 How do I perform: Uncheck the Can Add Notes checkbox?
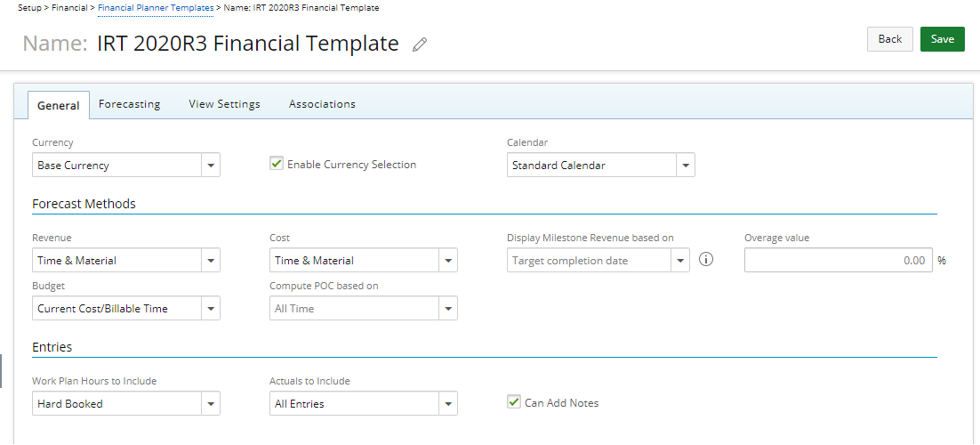pos(514,402)
